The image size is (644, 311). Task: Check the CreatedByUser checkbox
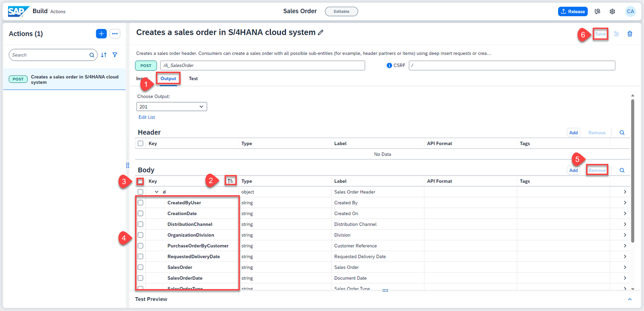pos(140,203)
